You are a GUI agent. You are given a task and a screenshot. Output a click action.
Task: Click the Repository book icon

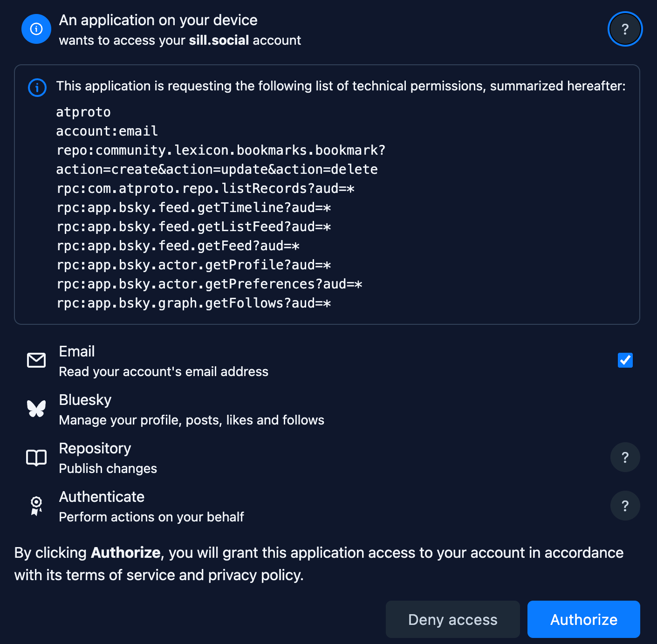pos(36,458)
